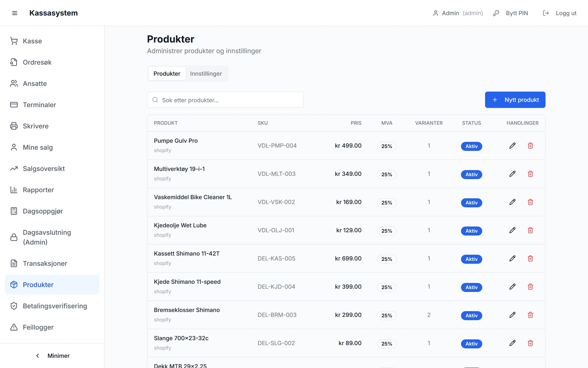Open Ordresøk in the sidebar
This screenshot has height=368, width=588.
(52, 62)
